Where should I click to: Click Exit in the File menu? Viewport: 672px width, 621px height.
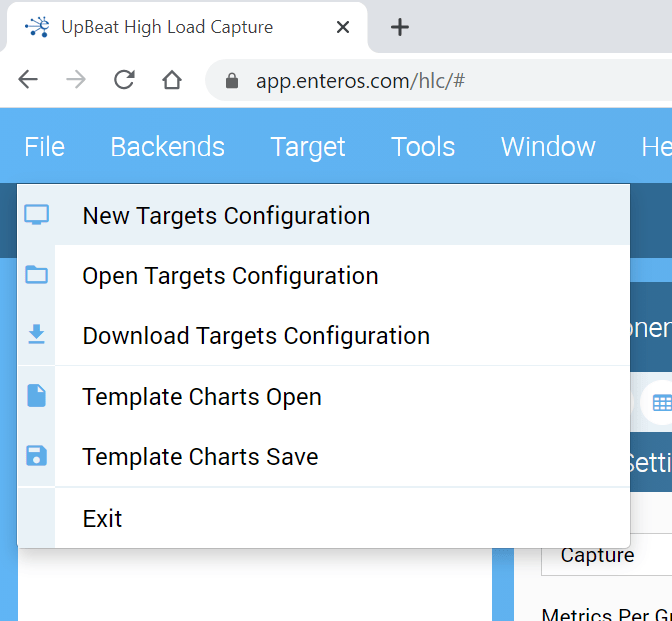(102, 519)
